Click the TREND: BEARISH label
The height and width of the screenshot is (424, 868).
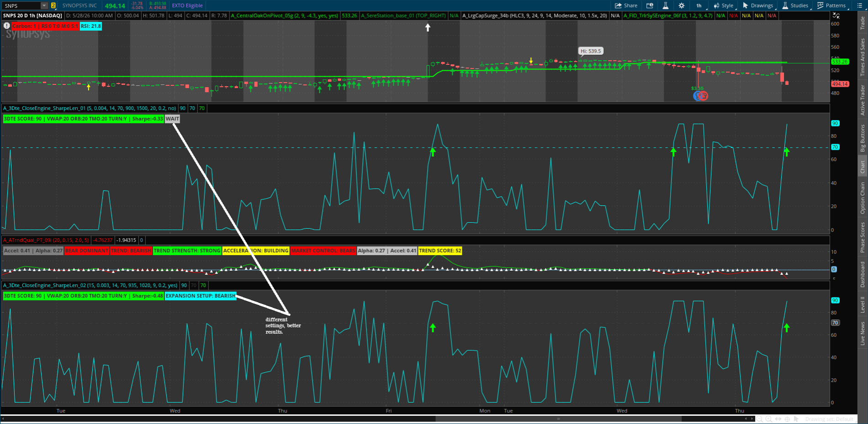point(131,251)
